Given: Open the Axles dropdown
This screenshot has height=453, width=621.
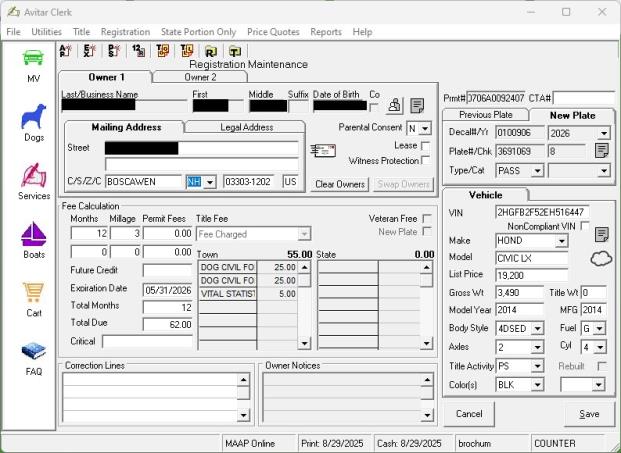Looking at the screenshot, I should tap(537, 348).
